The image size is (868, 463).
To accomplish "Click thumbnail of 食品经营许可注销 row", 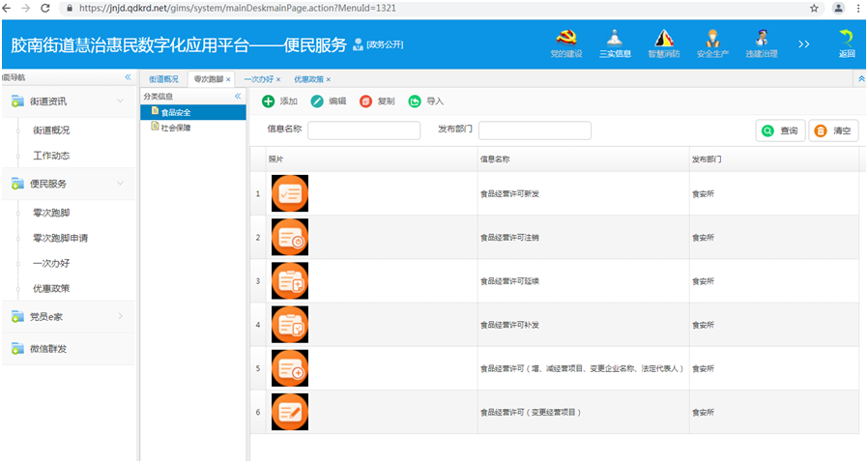I will tap(290, 237).
